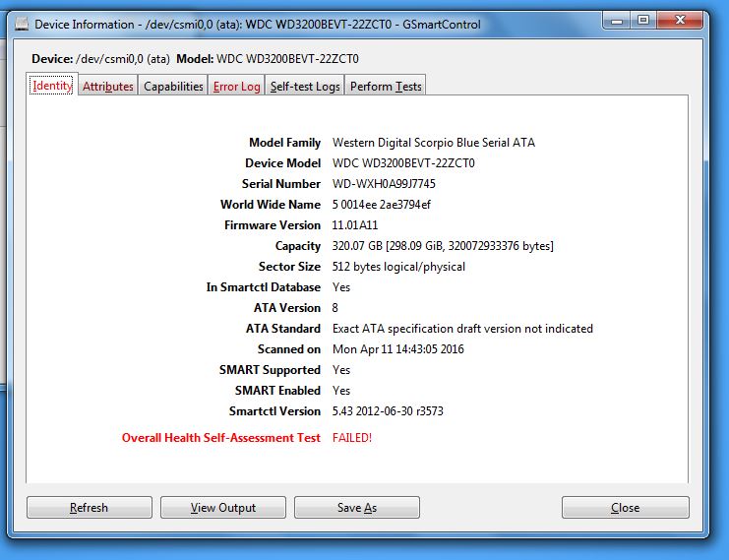This screenshot has width=729, height=560.
Task: Click the Scanned on date value
Action: (398, 349)
